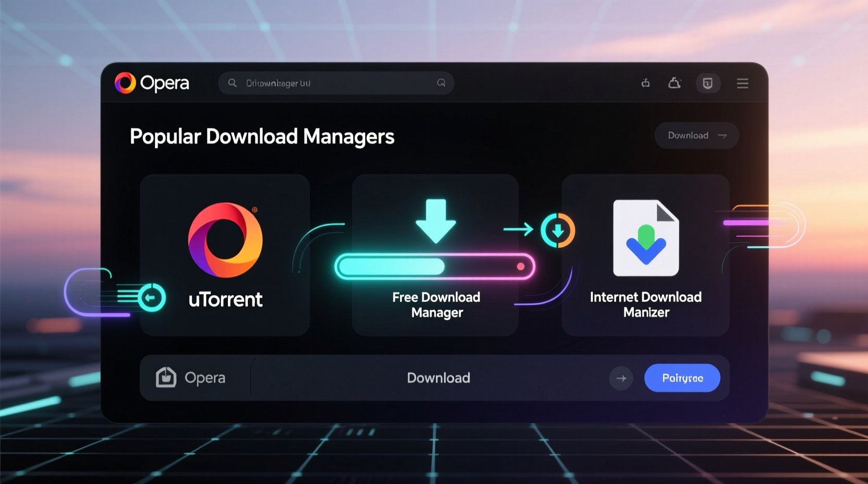Click the Popular Download Managers heading
Screen dimensions: 868x484
point(262,137)
